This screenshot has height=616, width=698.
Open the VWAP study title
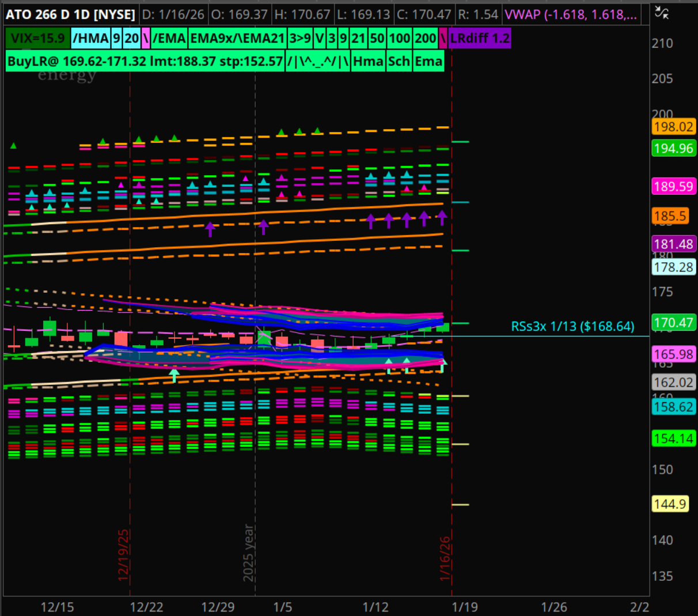570,14
